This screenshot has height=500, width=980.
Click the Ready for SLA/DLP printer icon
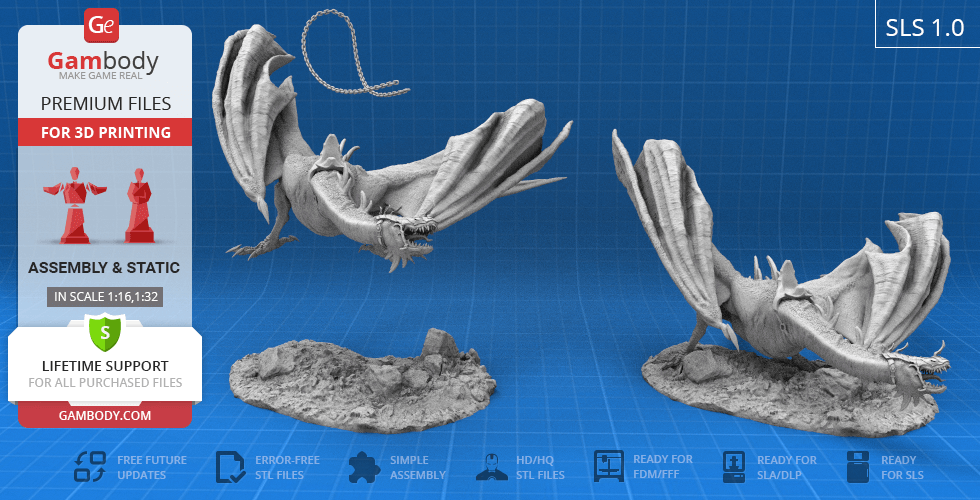[736, 467]
